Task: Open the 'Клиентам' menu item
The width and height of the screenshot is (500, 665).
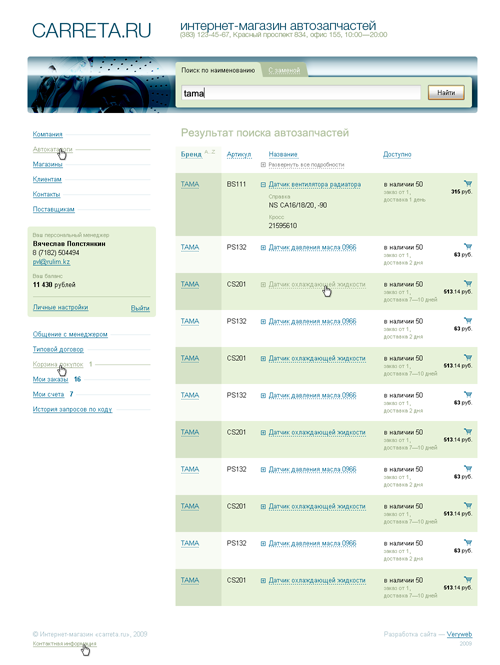Action: (x=47, y=179)
